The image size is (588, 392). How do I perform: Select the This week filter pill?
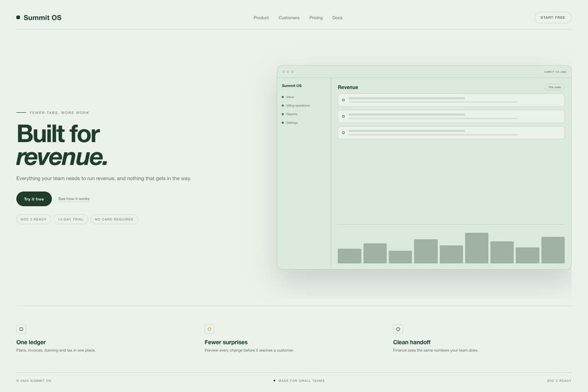554,87
